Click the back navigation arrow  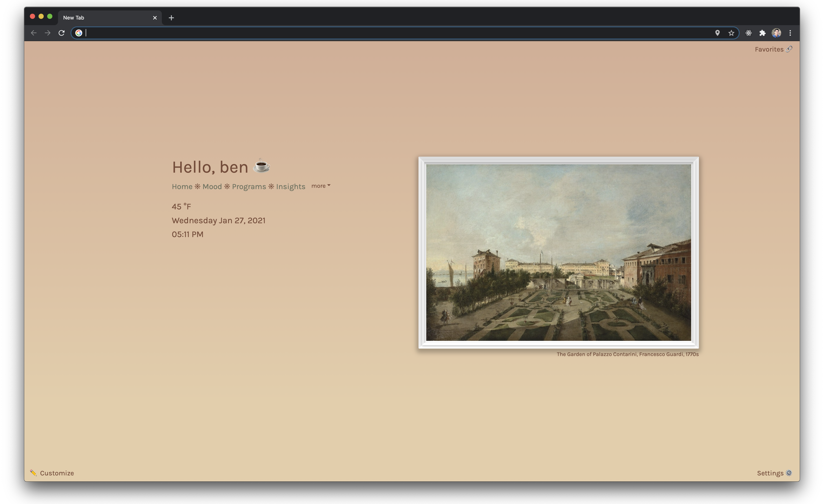[x=33, y=33]
